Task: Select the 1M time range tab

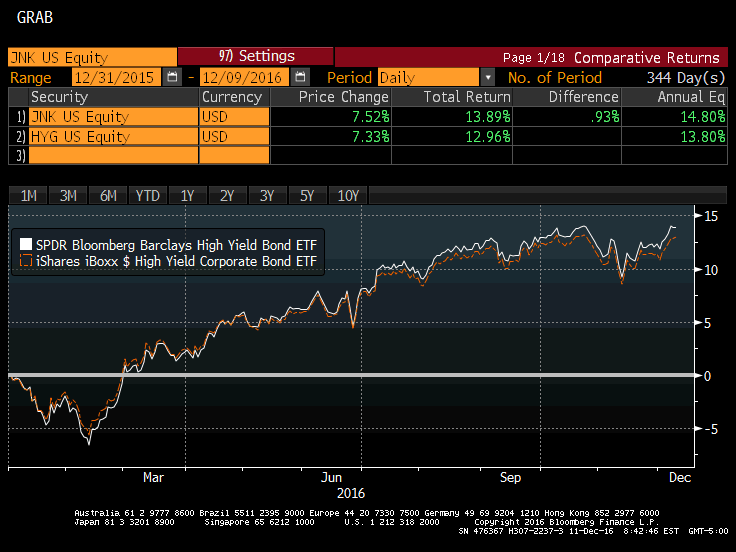Action: pyautogui.click(x=29, y=195)
